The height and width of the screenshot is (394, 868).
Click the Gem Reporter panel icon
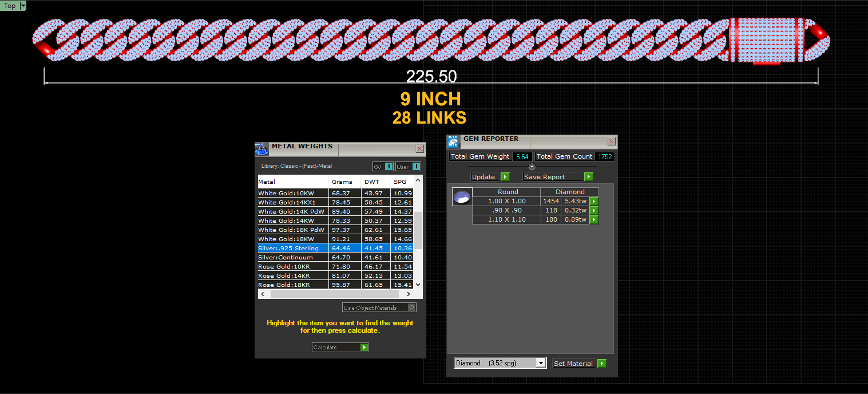[x=453, y=141]
